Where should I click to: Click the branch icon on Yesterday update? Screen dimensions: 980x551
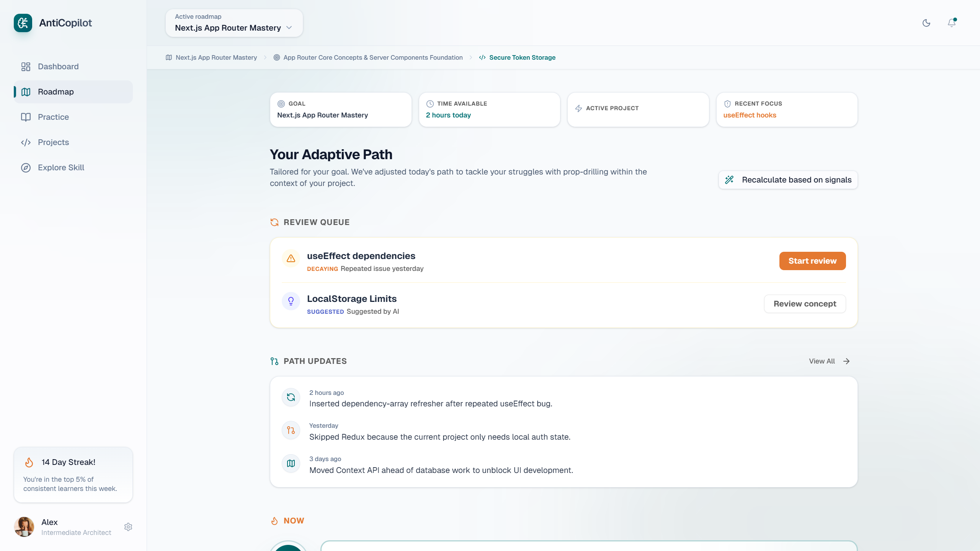[x=291, y=430]
